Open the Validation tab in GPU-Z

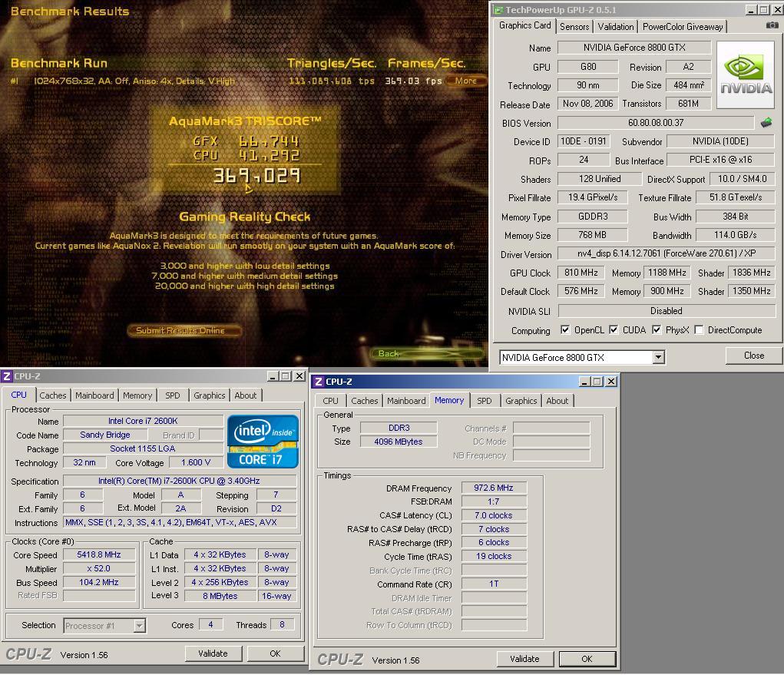pos(616,27)
